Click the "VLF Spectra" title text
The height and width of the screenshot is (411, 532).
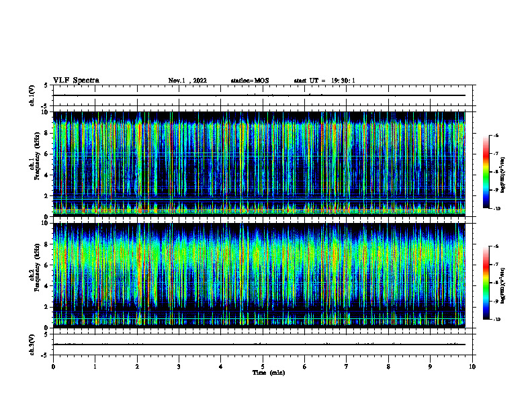tap(76, 81)
